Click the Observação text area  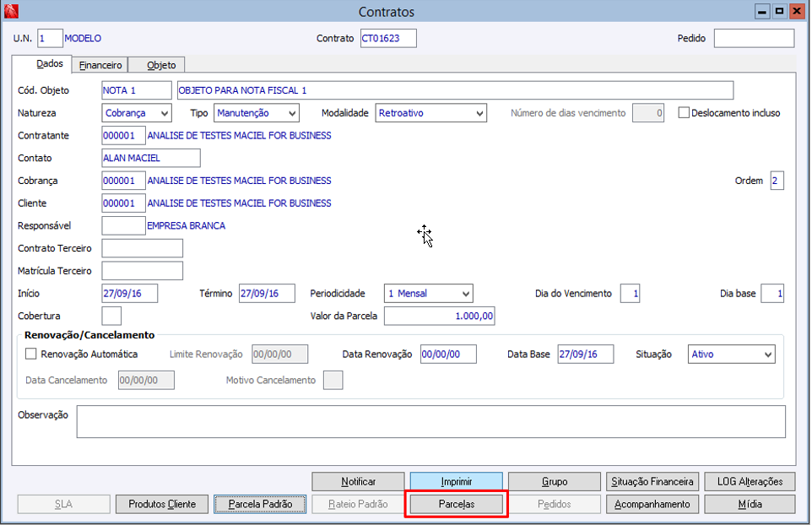pyautogui.click(x=430, y=421)
